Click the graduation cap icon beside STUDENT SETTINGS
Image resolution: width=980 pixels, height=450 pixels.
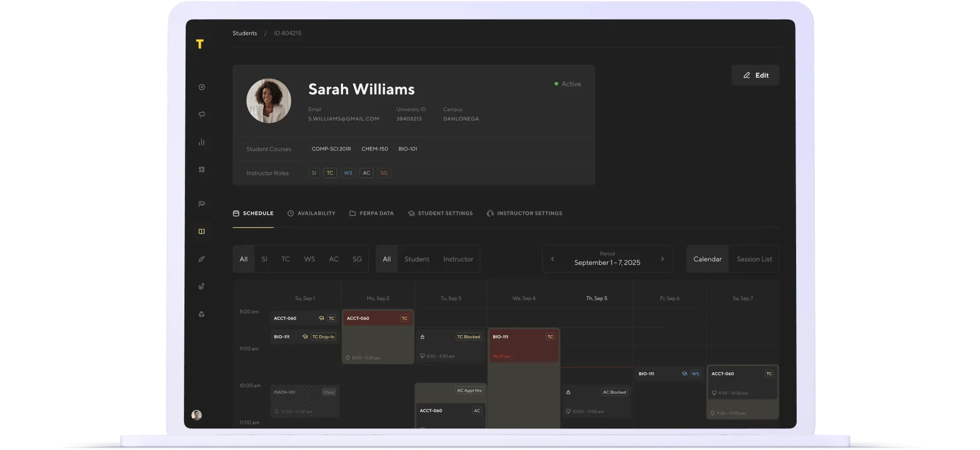point(411,213)
